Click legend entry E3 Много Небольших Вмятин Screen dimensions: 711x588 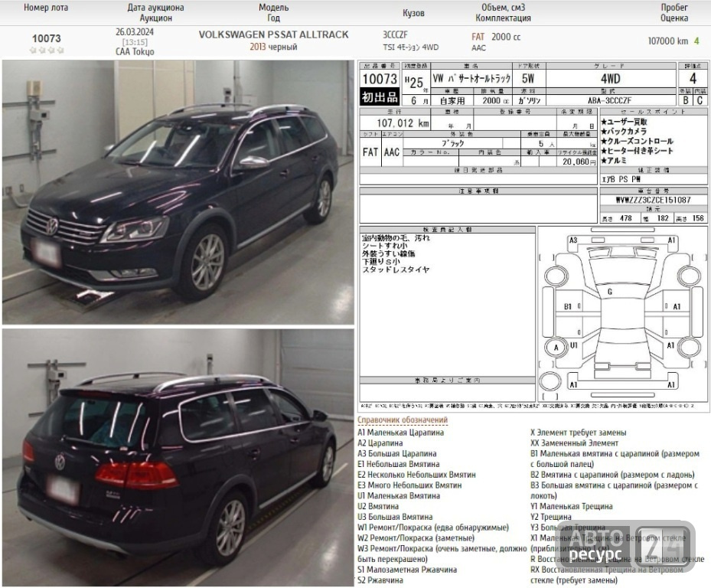click(x=409, y=485)
